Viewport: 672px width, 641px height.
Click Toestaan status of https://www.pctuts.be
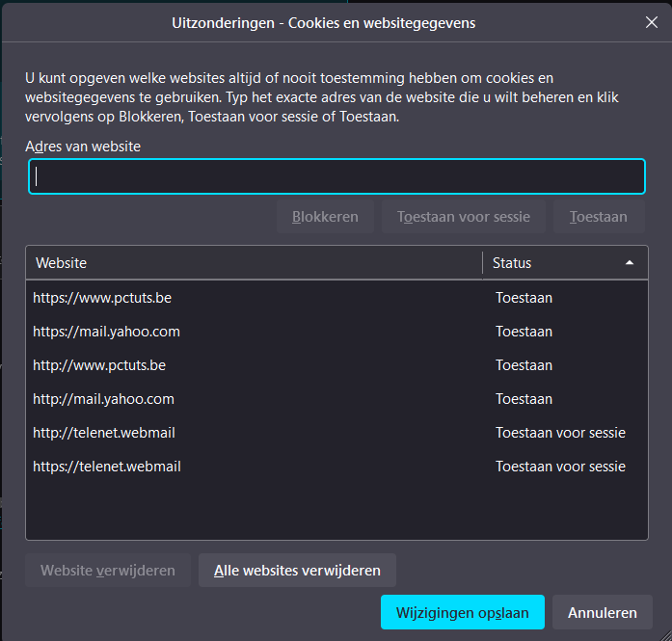[524, 298]
